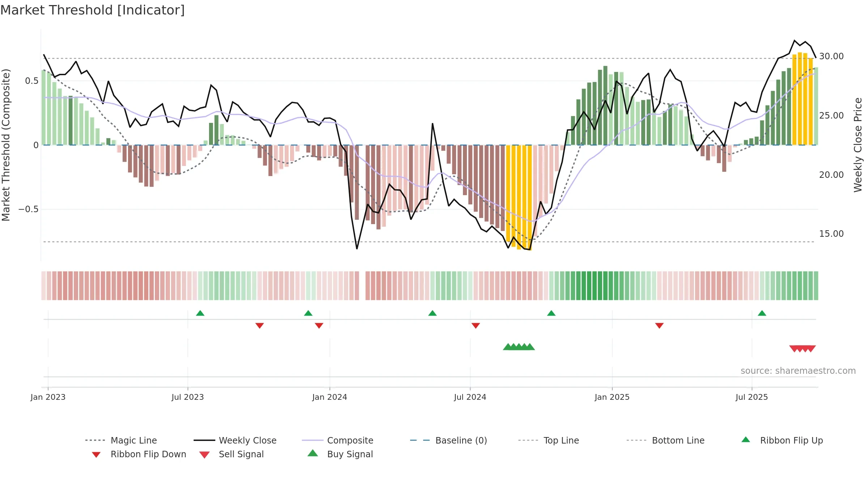Image resolution: width=868 pixels, height=488 pixels.
Task: Click the −0.5 composite axis tick
Action: (x=28, y=209)
